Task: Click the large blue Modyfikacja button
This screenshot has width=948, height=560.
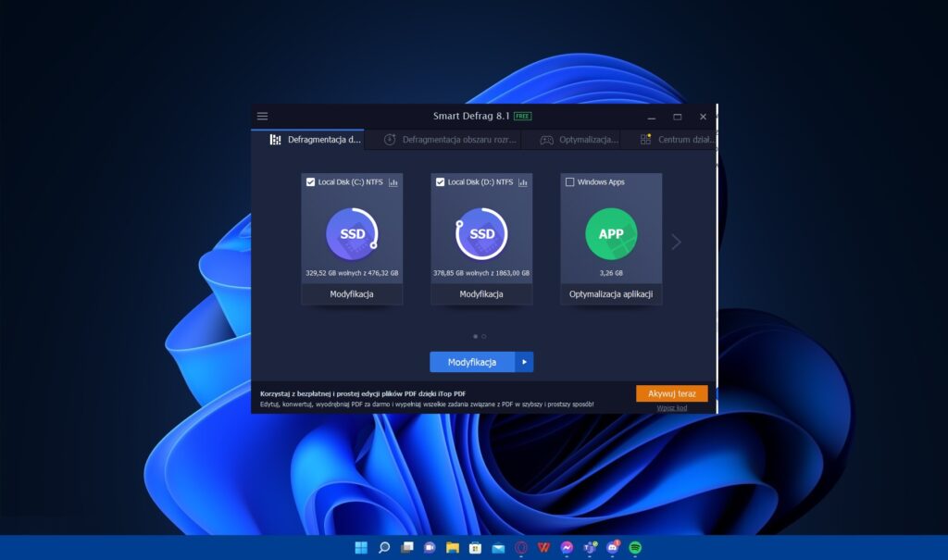Action: 472,362
